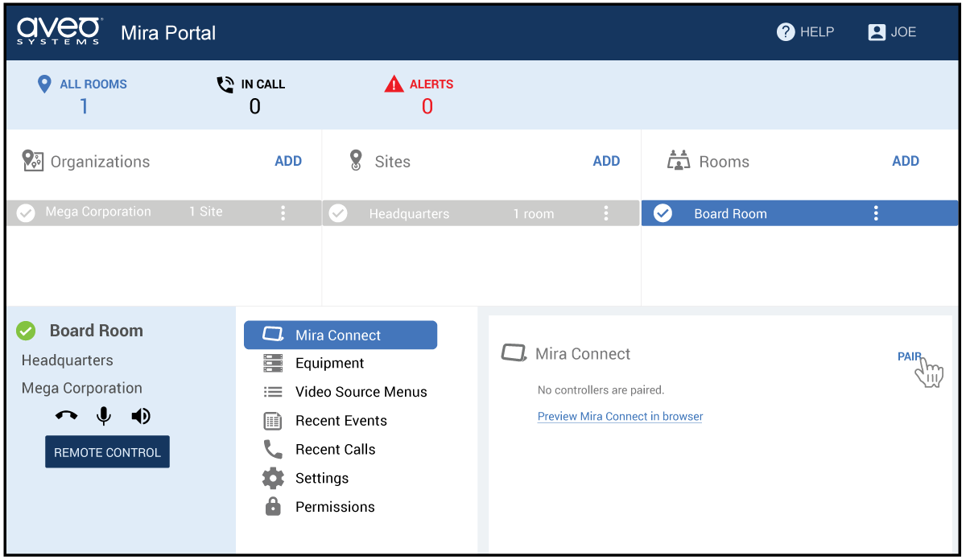Click the red Alerts warning triangle

click(x=394, y=84)
